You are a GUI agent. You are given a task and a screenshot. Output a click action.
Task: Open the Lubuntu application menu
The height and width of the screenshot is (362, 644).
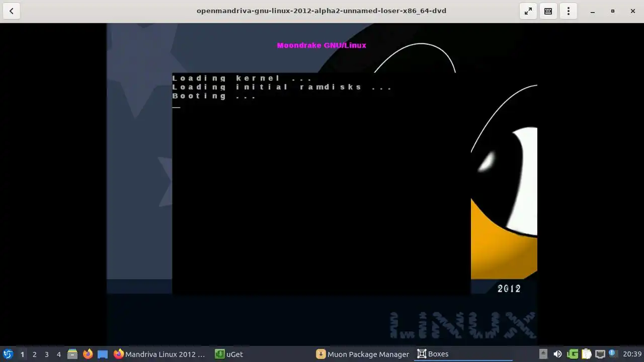(x=8, y=354)
